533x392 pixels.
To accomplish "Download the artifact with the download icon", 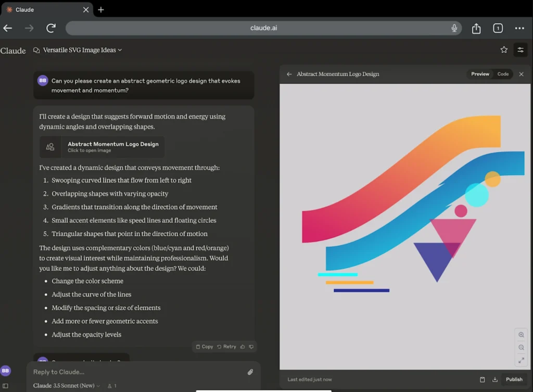I will (x=495, y=380).
